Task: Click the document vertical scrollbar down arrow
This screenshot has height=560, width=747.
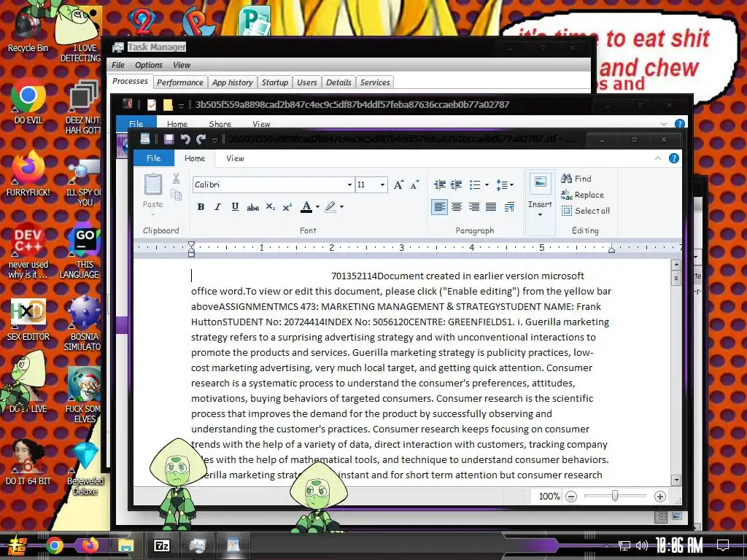Action: point(676,480)
